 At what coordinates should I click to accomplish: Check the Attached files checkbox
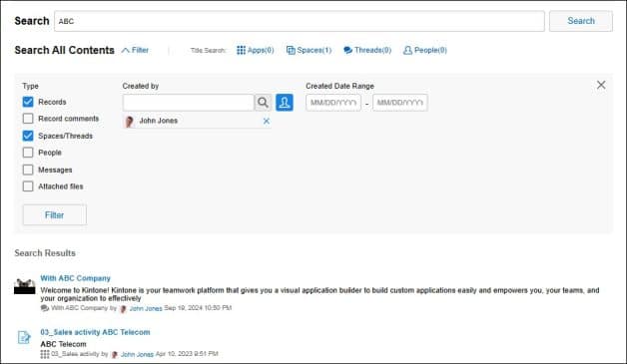pyautogui.click(x=28, y=186)
